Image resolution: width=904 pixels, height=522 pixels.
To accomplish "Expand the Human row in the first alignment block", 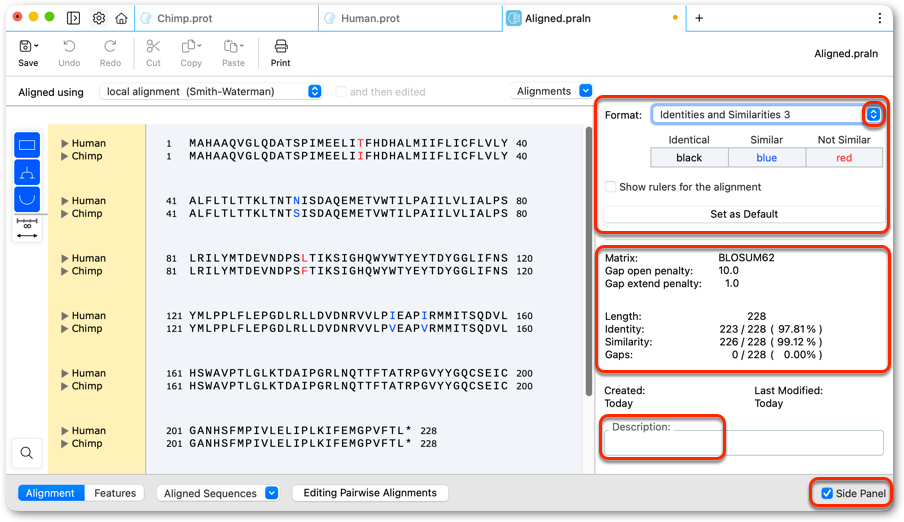I will 65,143.
